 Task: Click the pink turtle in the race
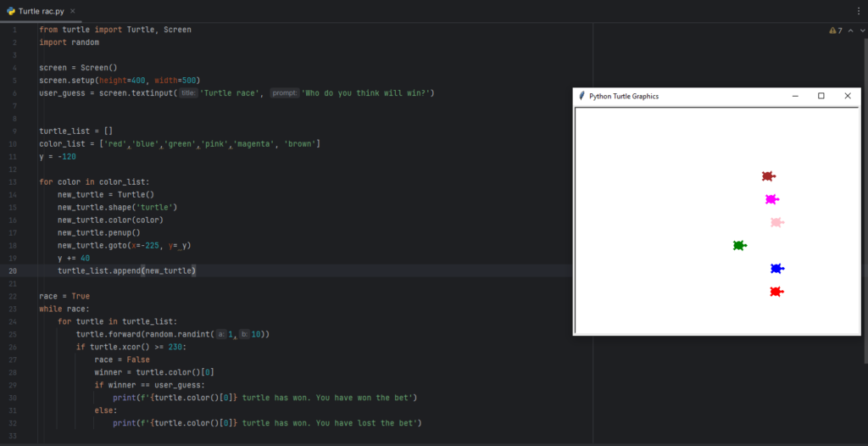776,222
